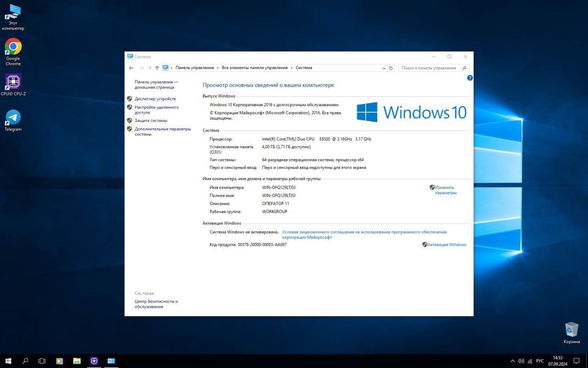
Task: Expand chevron after "Панель управления" breadcrumb
Action: coord(218,68)
